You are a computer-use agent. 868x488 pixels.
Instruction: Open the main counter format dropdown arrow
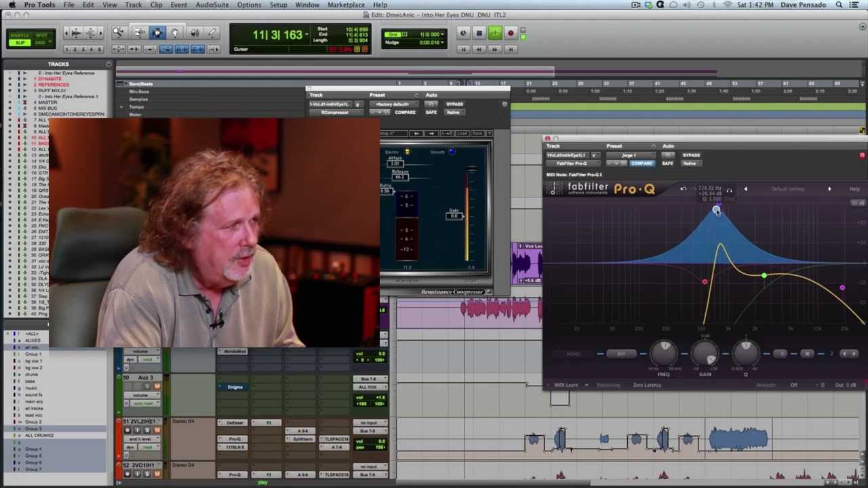point(307,35)
